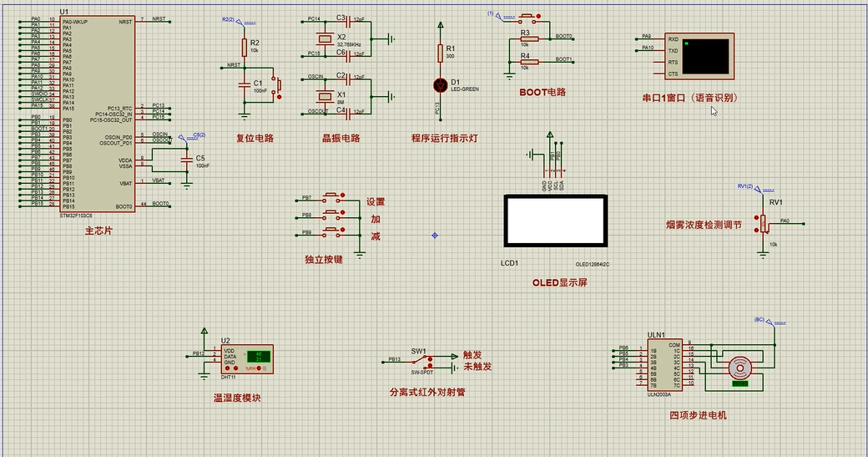Select capacitor C1 100nF
Viewport: 868px width, 457px height.
pyautogui.click(x=244, y=85)
